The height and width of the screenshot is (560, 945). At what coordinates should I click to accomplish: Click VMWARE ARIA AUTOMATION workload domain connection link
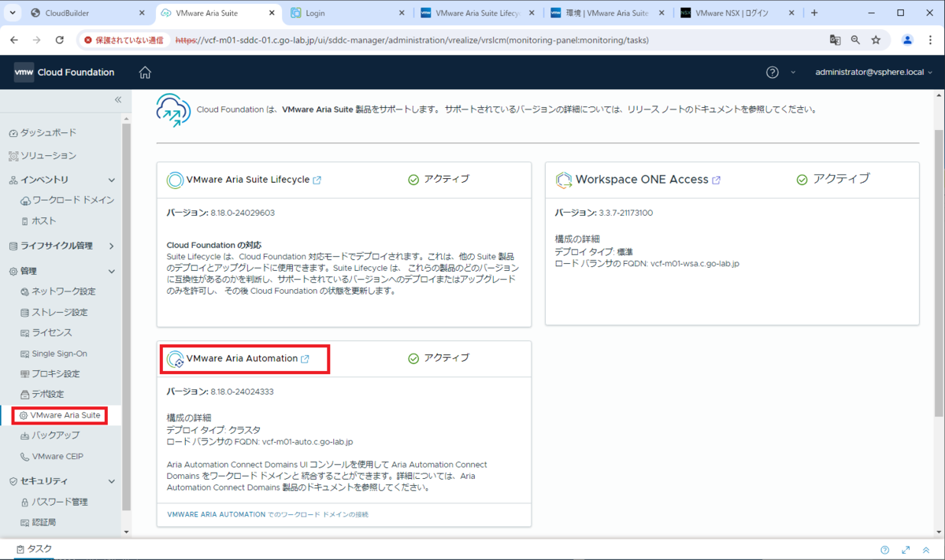[x=268, y=514]
